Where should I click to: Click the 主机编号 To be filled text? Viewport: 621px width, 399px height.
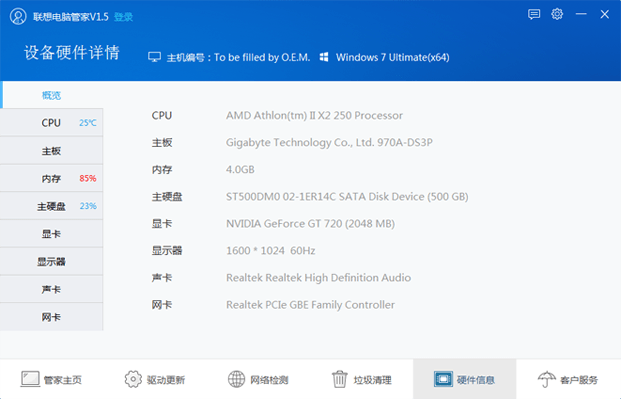click(238, 57)
